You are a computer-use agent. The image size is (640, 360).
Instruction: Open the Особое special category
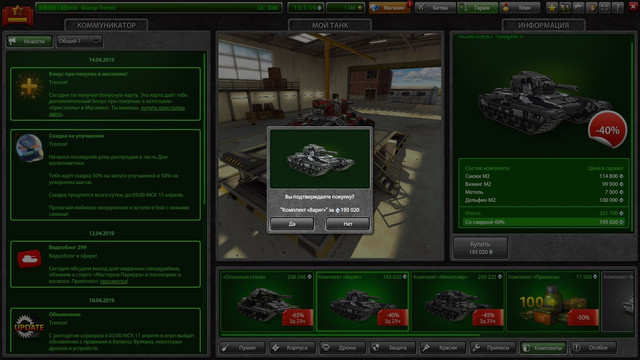pos(594,348)
